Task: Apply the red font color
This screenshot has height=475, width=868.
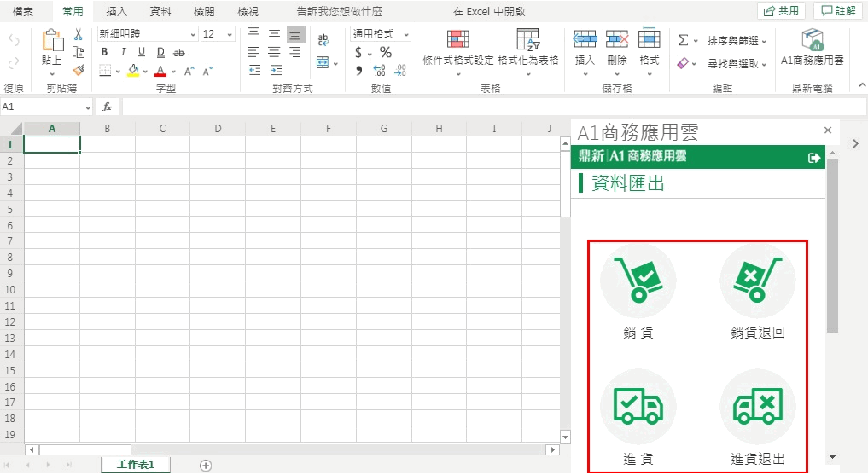Action: point(160,71)
